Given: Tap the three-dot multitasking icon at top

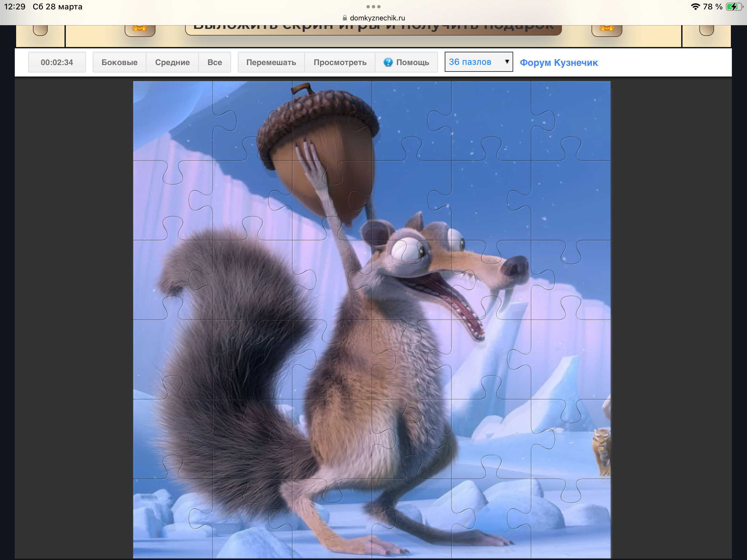Looking at the screenshot, I should (373, 7).
